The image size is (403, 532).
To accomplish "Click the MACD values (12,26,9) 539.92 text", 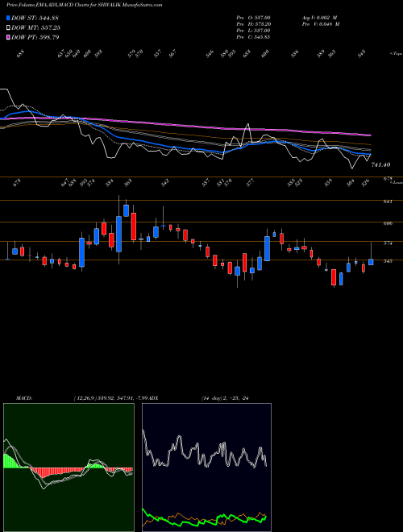I will [112, 398].
